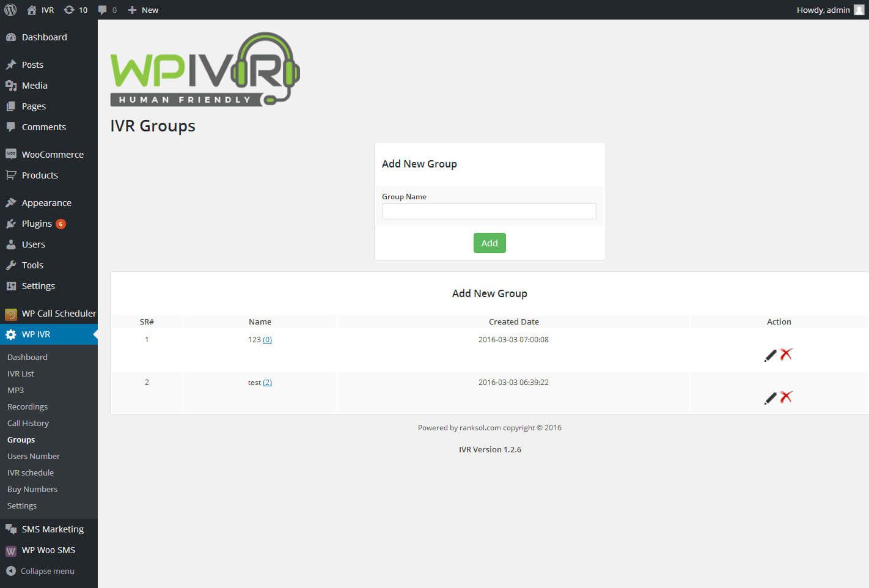Click the Posts pushpin icon
The height and width of the screenshot is (588, 869).
coord(11,65)
